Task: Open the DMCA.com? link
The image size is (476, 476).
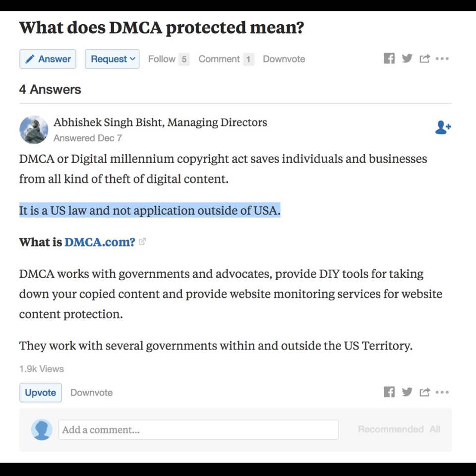Action: point(100,242)
